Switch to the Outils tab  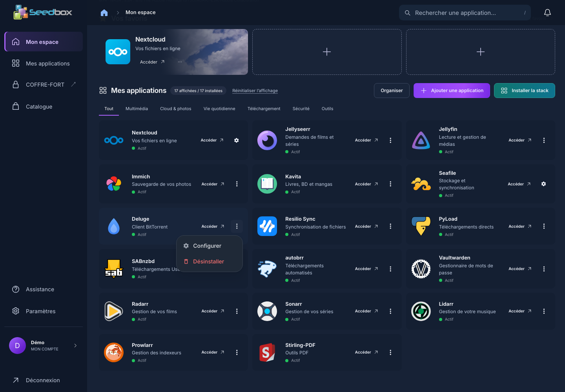[x=327, y=109]
